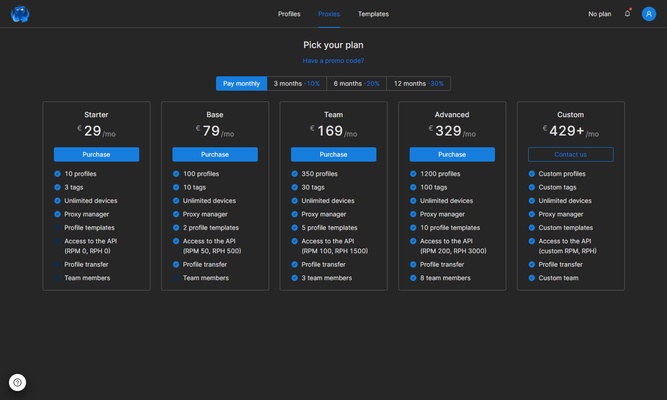Click the Custom plan title

pyautogui.click(x=570, y=114)
